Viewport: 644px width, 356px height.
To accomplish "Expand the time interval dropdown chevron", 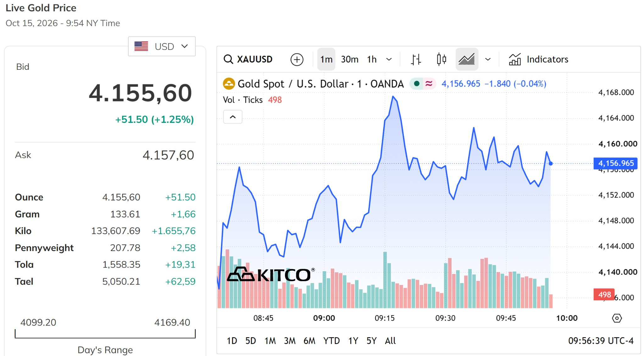I will point(389,59).
